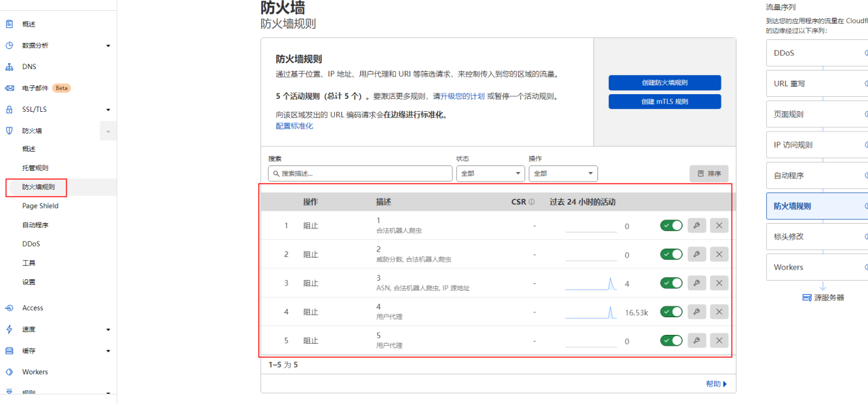Edit rule 2 with the wrench icon
This screenshot has width=868, height=404.
[x=696, y=254]
